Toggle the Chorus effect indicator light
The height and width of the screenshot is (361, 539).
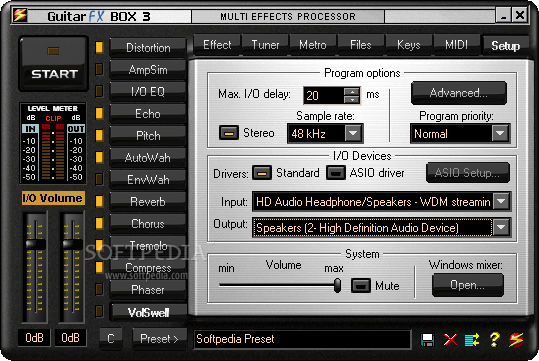99,223
